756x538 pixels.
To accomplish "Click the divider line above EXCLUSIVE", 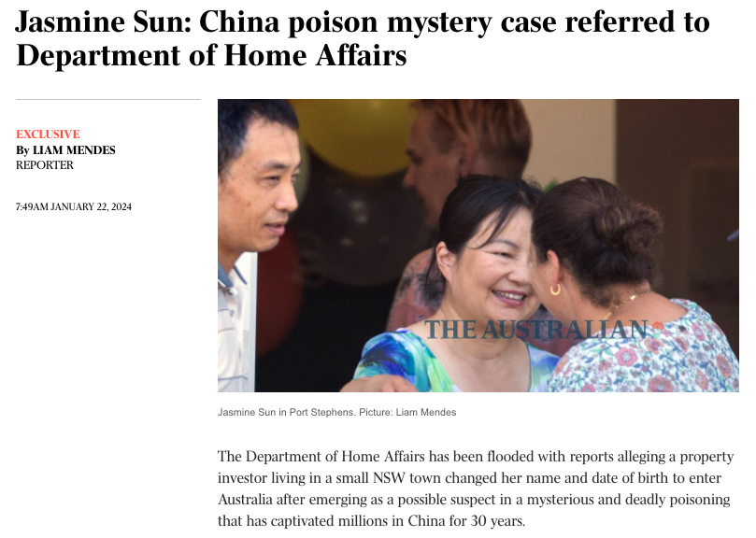I will [x=108, y=100].
